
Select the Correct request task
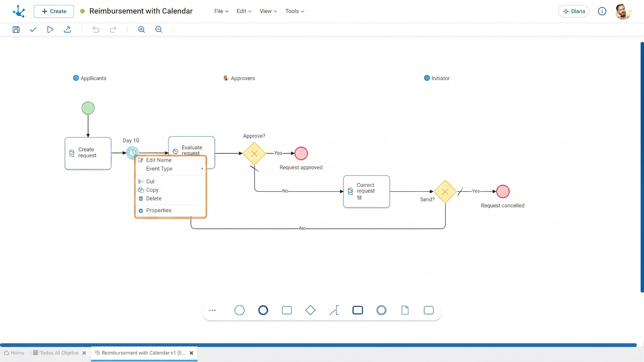point(367,191)
